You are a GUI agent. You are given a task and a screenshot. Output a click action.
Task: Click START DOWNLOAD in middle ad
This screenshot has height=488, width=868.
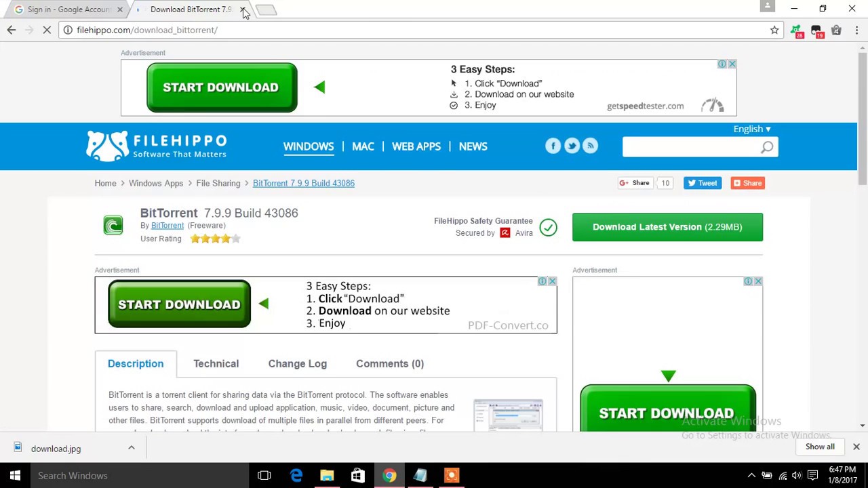[179, 304]
